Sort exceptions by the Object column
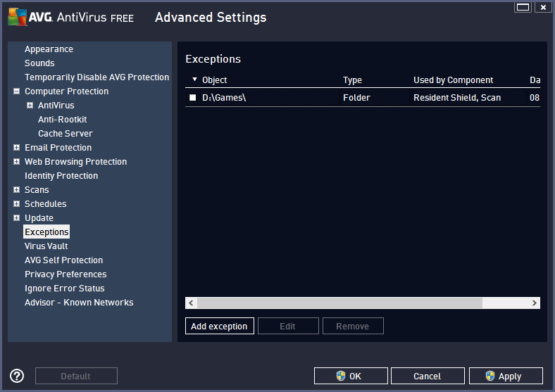 214,80
